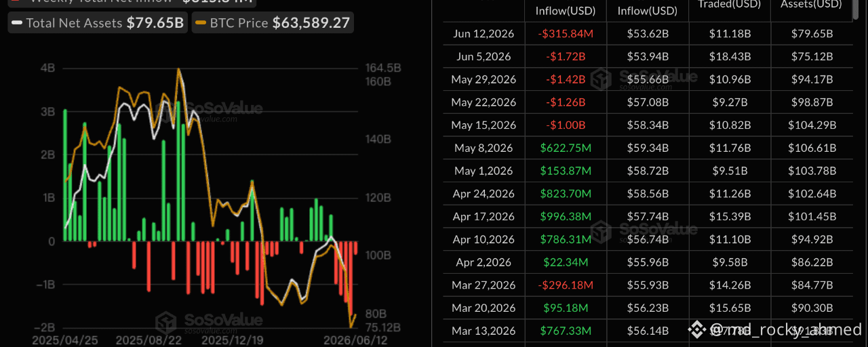This screenshot has width=868, height=347.
Task: Click the -$296.18M inflow value
Action: point(566,285)
